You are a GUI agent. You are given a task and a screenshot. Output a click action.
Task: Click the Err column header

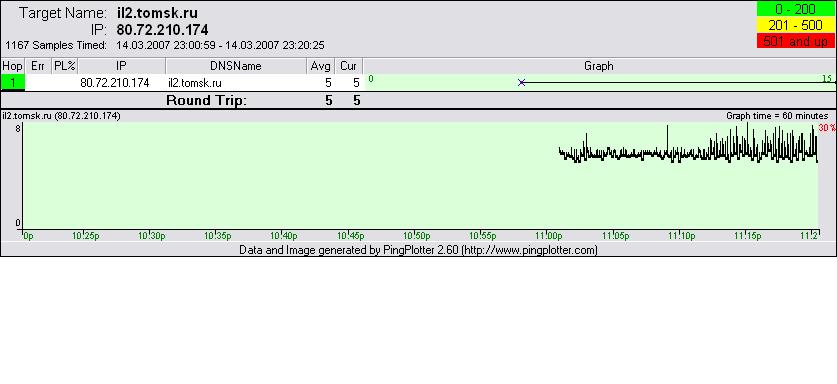point(38,66)
